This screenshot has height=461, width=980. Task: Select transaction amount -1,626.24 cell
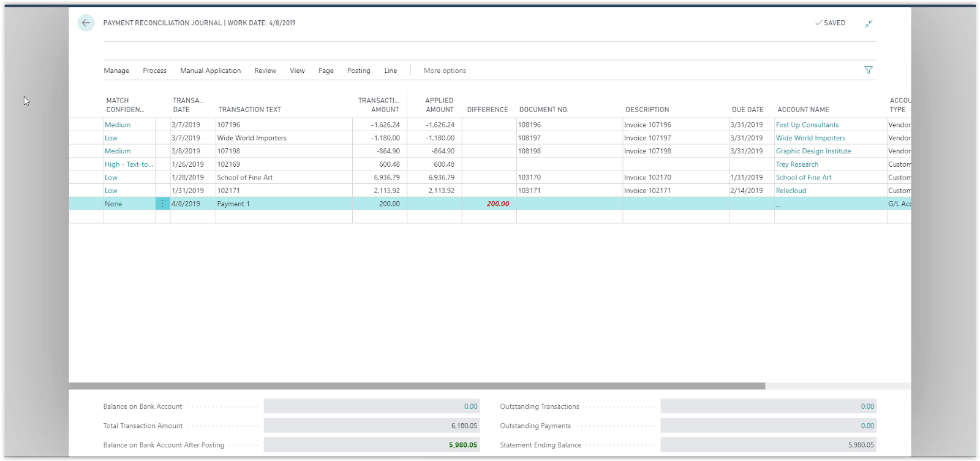pyautogui.click(x=380, y=124)
